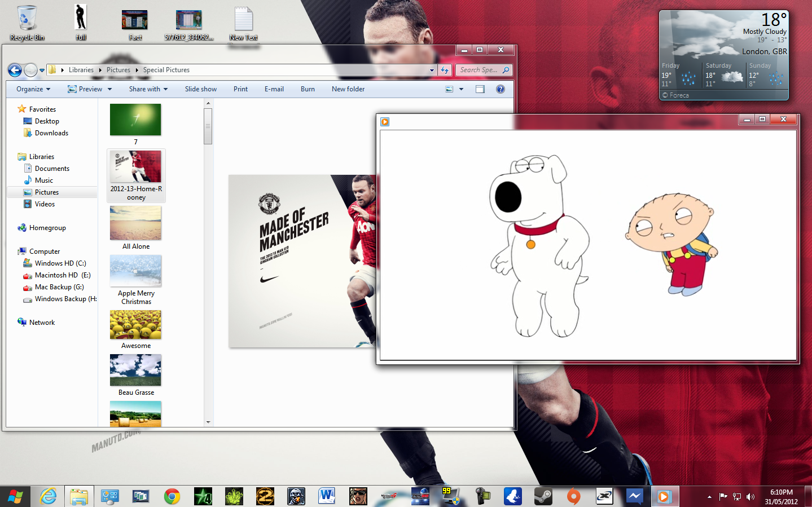The width and height of the screenshot is (812, 507).
Task: Open Documents library
Action: tap(52, 169)
